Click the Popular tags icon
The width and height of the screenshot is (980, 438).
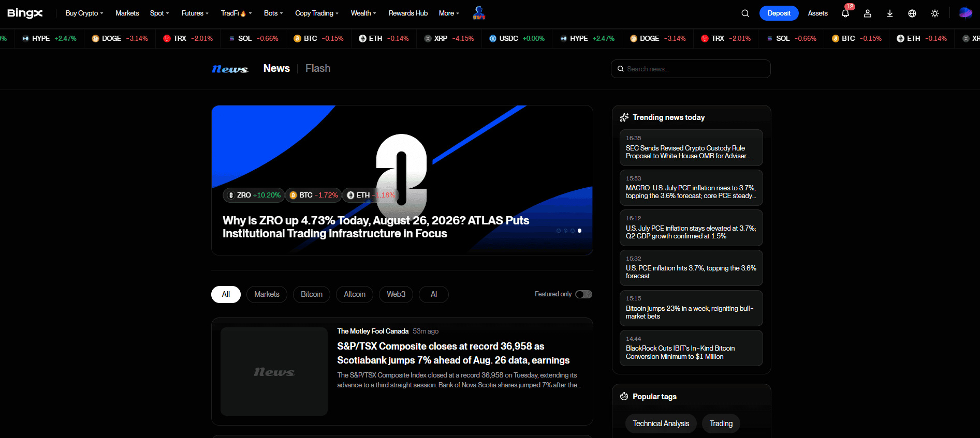coord(624,397)
